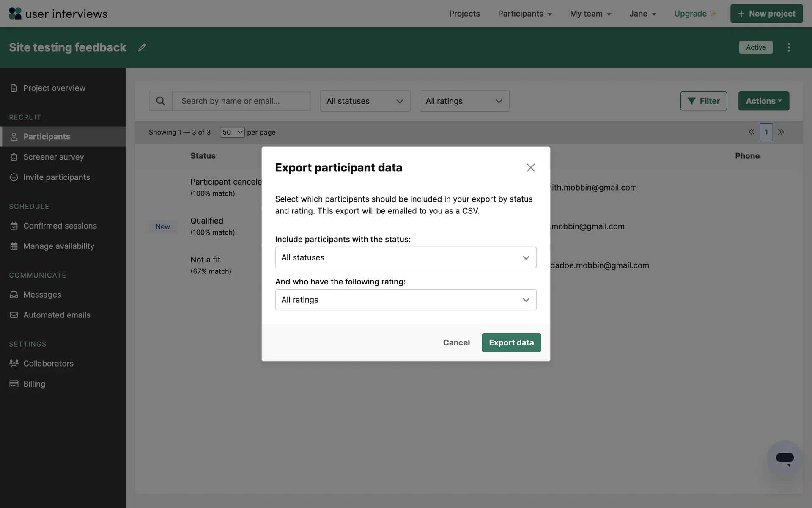
Task: Open the per page count selector
Action: (232, 132)
